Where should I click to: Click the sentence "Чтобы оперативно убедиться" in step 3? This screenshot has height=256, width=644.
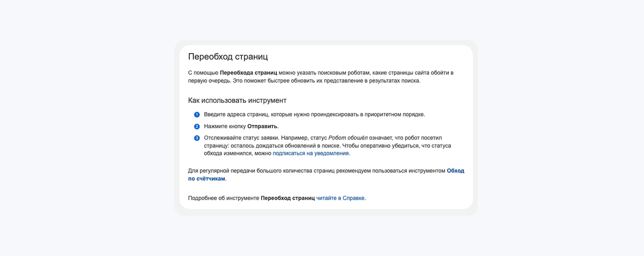coord(396,146)
